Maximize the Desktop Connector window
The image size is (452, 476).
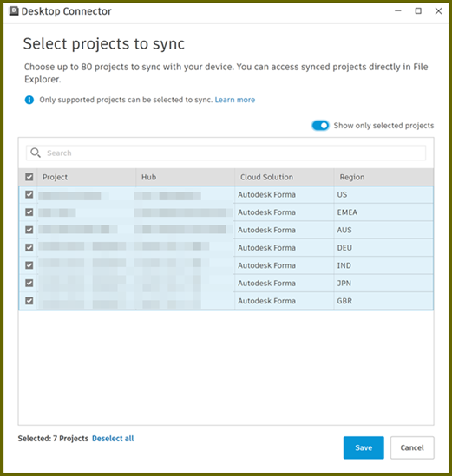click(x=418, y=11)
